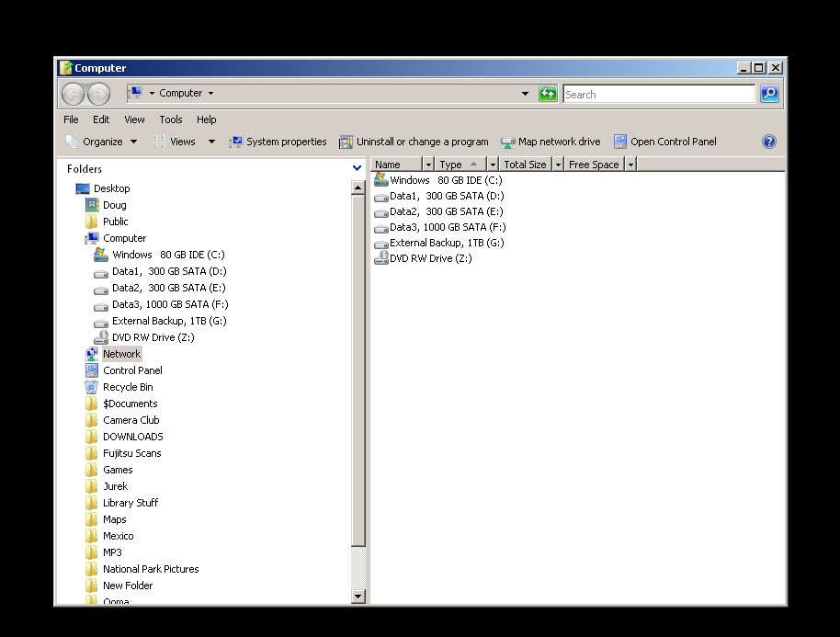Select the New Folder item in tree

tap(128, 586)
